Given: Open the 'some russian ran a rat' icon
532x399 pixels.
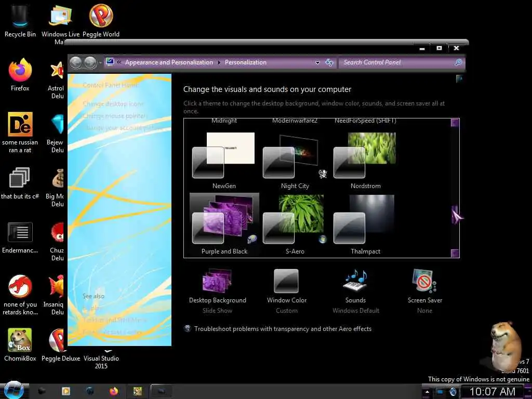Looking at the screenshot, I should (x=20, y=132).
